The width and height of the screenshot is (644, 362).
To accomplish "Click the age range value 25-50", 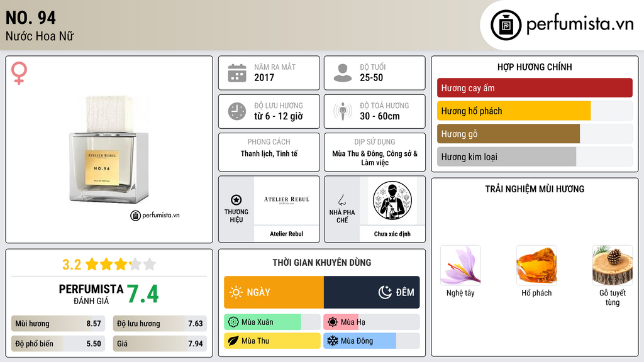I will [371, 77].
